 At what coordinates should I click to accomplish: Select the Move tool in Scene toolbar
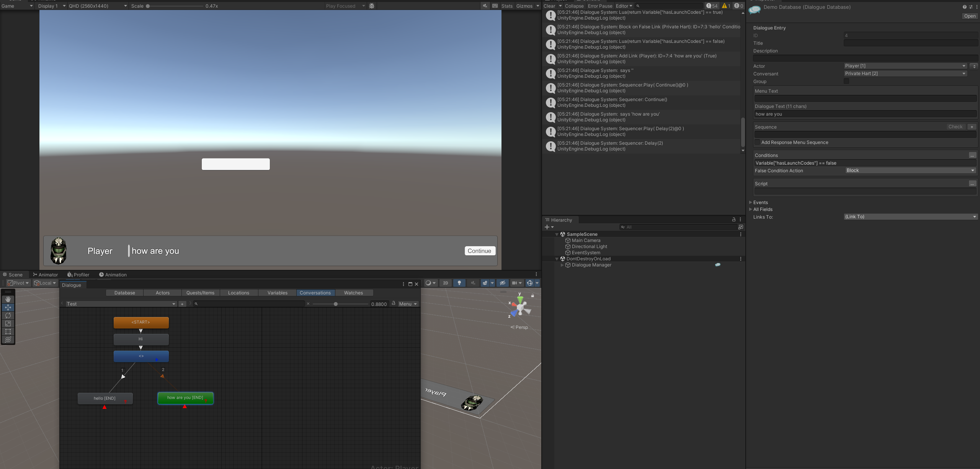(x=8, y=307)
